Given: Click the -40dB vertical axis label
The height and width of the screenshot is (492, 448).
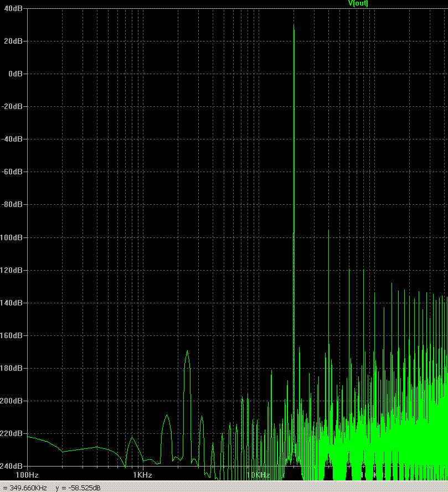Looking at the screenshot, I should click(12, 139).
